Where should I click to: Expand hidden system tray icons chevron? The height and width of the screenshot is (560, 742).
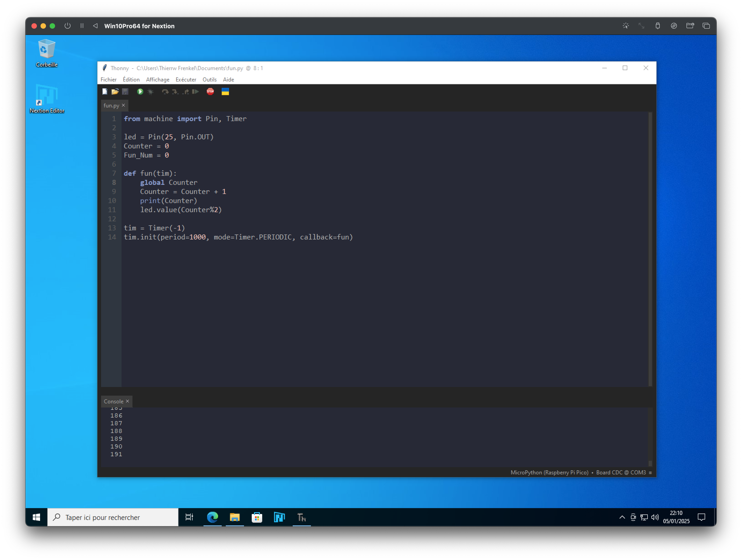click(x=622, y=517)
